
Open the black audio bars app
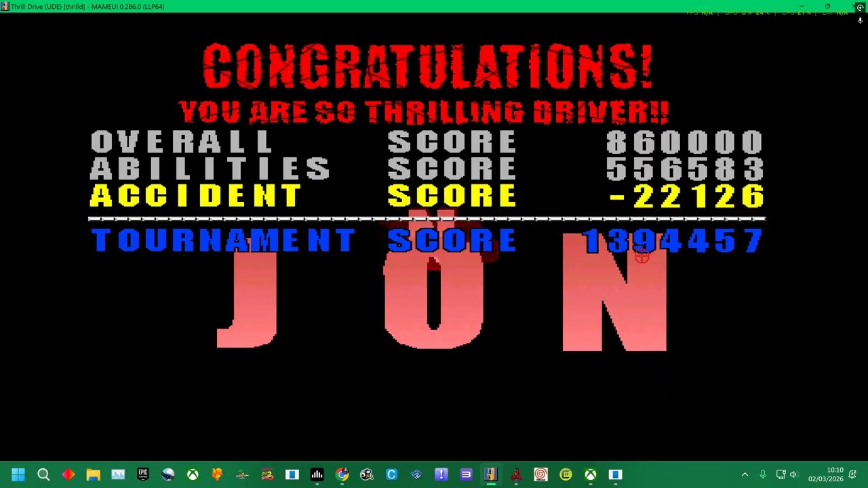point(317,474)
